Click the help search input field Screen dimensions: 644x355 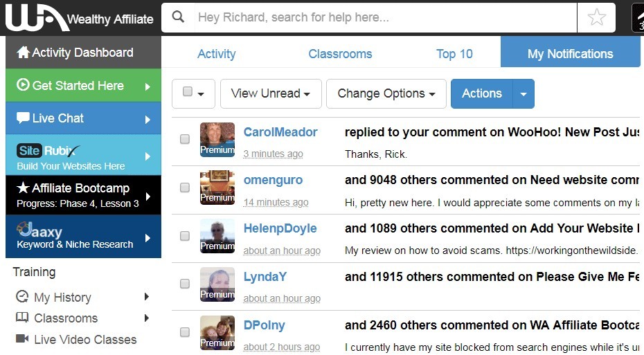point(385,17)
